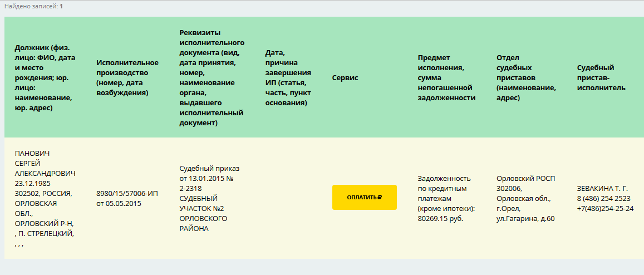This screenshot has height=275, width=644.
Task: Click debt amount 80269.15 руб. cell
Action: pos(446,199)
